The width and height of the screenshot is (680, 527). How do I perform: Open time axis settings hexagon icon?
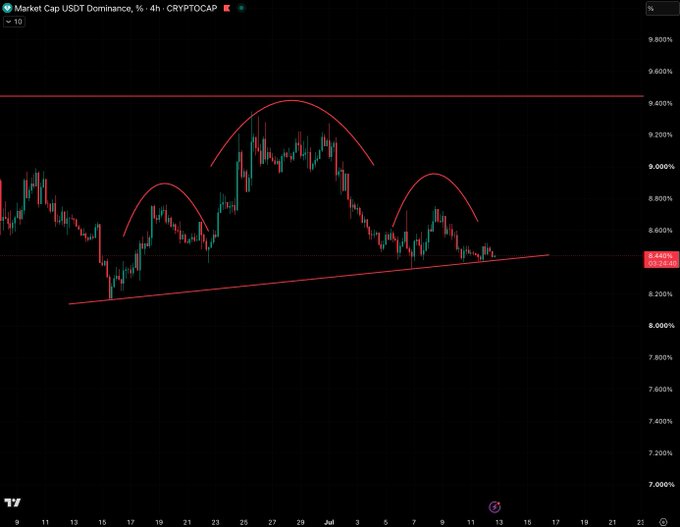[x=663, y=522]
